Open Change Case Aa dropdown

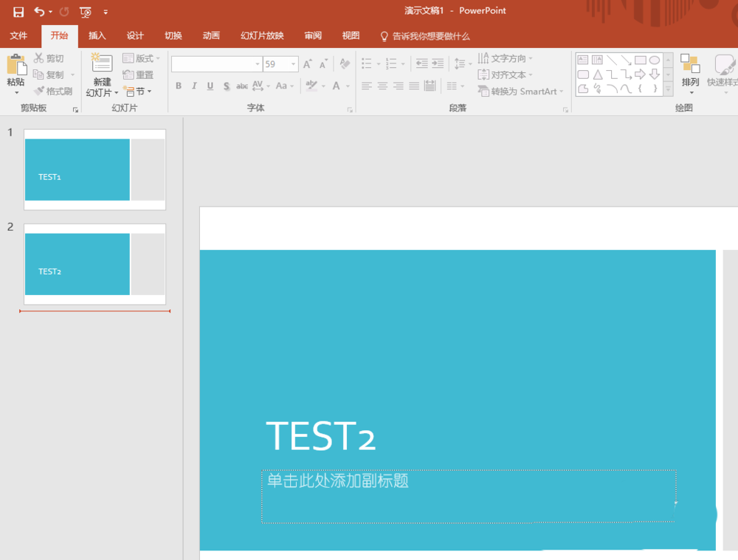285,86
